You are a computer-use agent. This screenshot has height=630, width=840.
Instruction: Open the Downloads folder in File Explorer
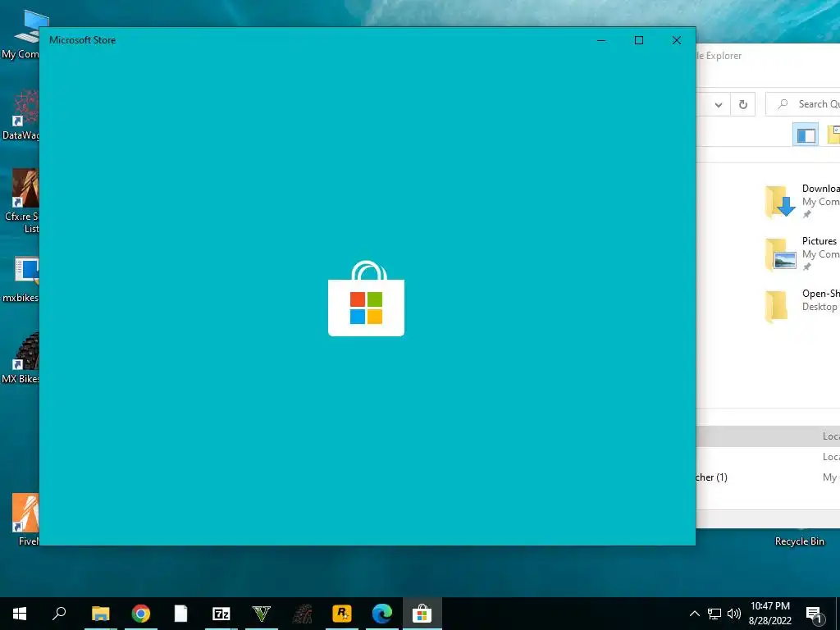point(802,201)
